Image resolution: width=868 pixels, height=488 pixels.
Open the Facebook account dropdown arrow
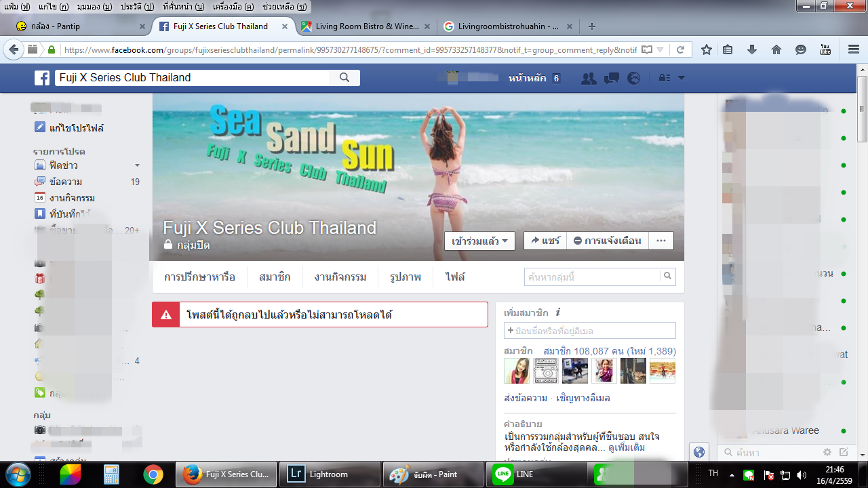[682, 78]
